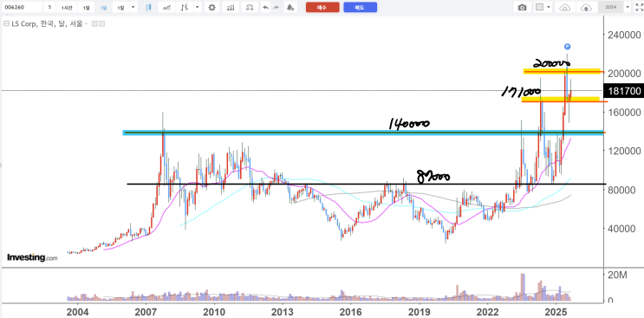
Task: Collapse the LS Corp legend box
Action: (6, 24)
